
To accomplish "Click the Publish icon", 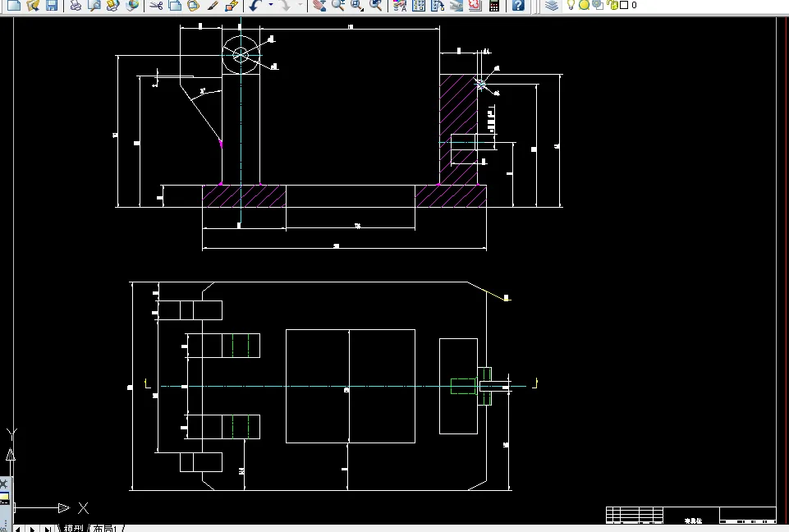I will click(x=113, y=6).
